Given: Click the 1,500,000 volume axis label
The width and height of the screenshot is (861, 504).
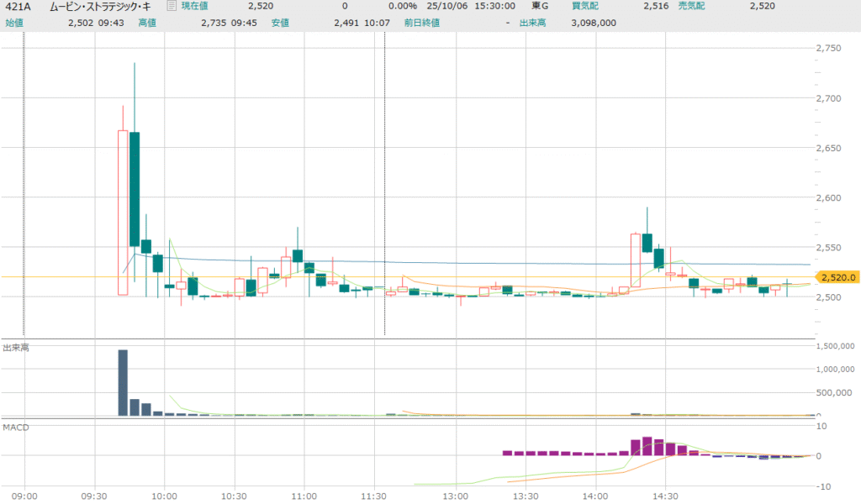Looking at the screenshot, I should (836, 345).
